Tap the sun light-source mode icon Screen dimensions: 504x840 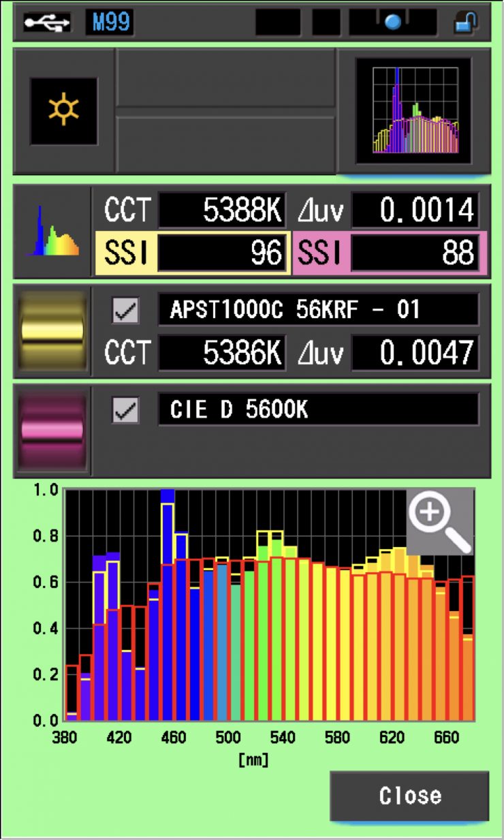63,111
